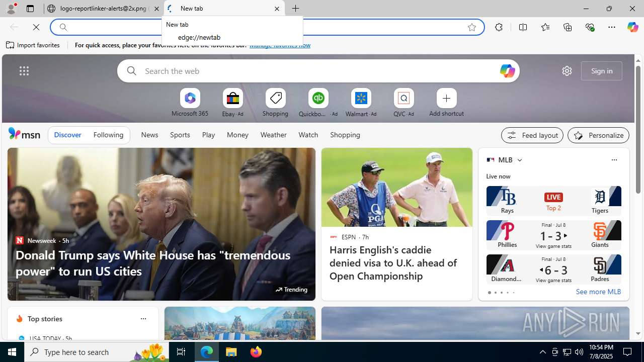Click the Sign in button
Image resolution: width=644 pixels, height=362 pixels.
[x=602, y=71]
